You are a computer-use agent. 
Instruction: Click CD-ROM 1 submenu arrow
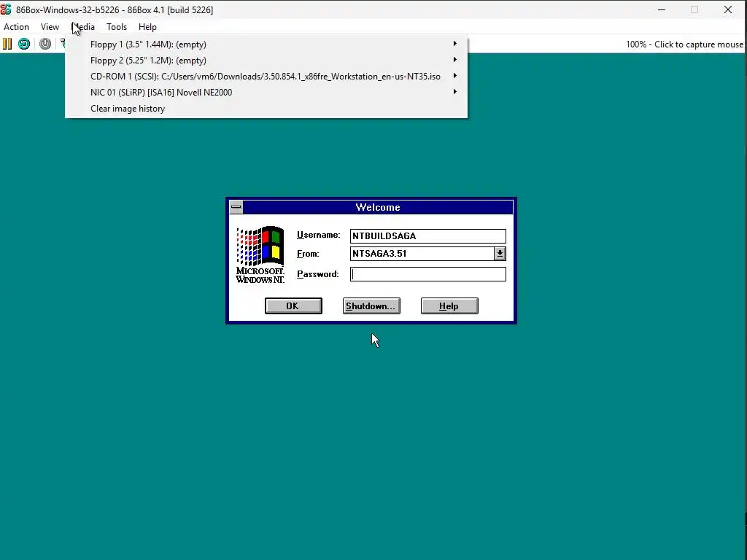pos(455,76)
